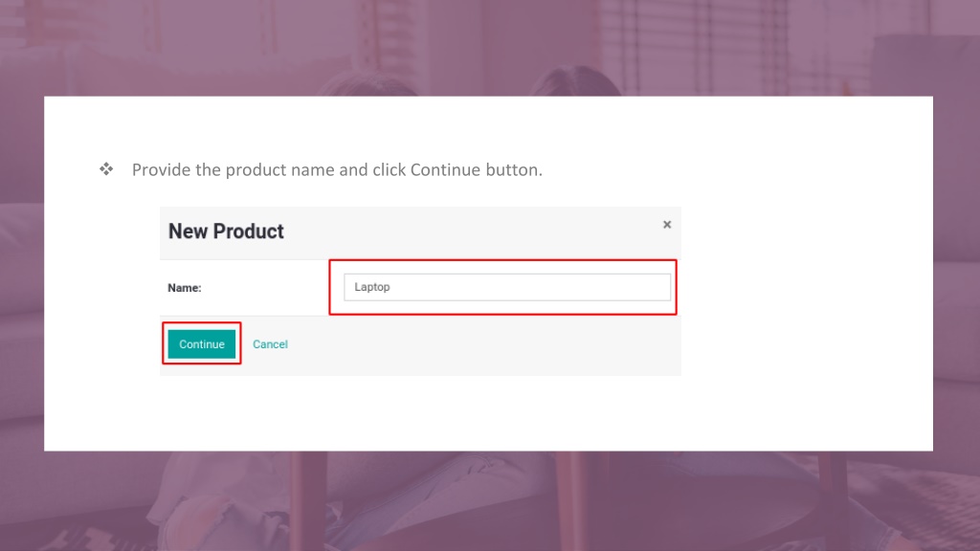This screenshot has width=980, height=551.
Task: Click the word 'Product' in dialog heading
Action: click(x=248, y=231)
